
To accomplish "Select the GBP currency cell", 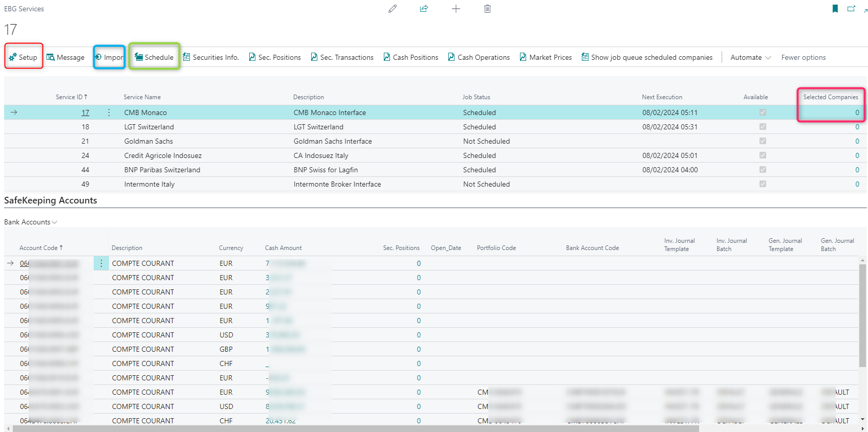I will (226, 349).
